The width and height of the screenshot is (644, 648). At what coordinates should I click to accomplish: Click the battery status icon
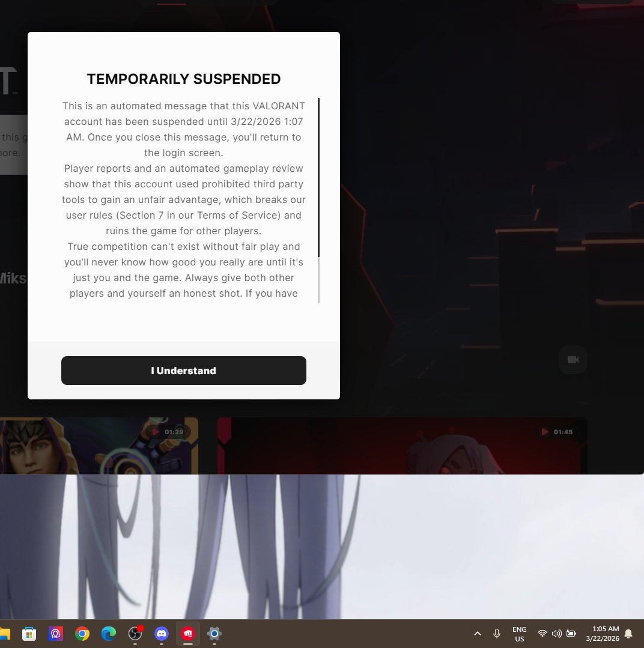(x=571, y=634)
